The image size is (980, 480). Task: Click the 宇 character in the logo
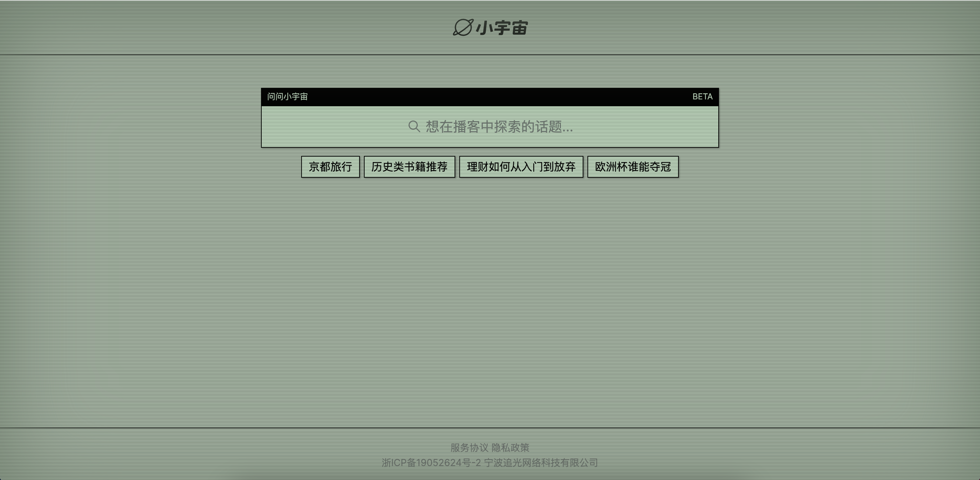click(502, 28)
